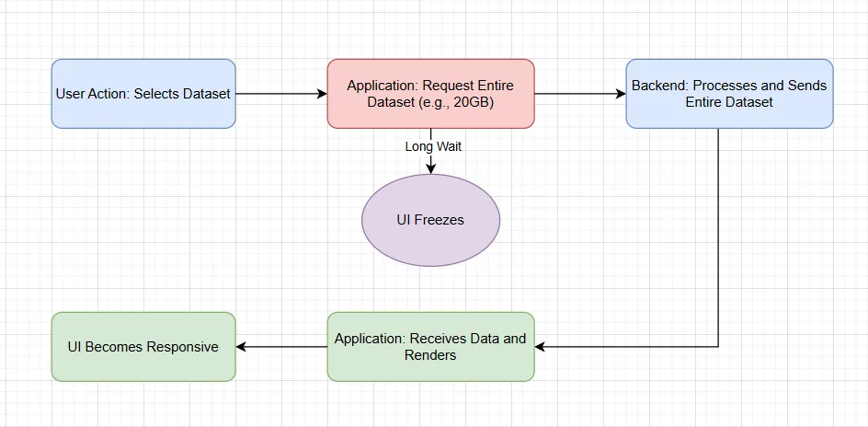
Task: Click the 'UI Freezes' purple ellipse
Action: 430,220
